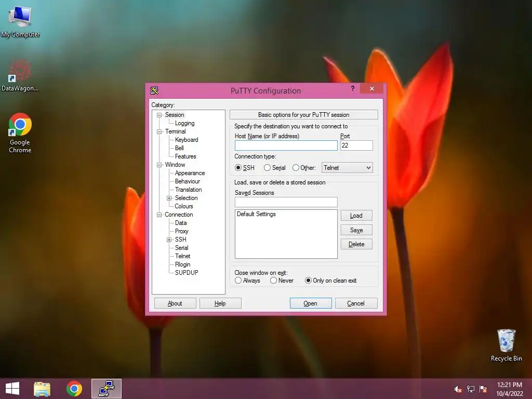The image size is (532, 399).
Task: Focus the Host Name input field
Action: click(286, 145)
